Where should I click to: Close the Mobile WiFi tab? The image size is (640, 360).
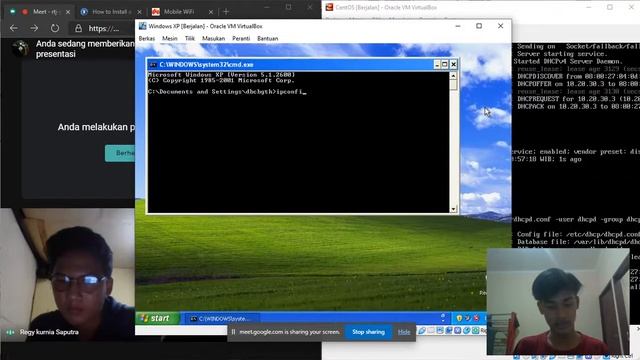(211, 12)
